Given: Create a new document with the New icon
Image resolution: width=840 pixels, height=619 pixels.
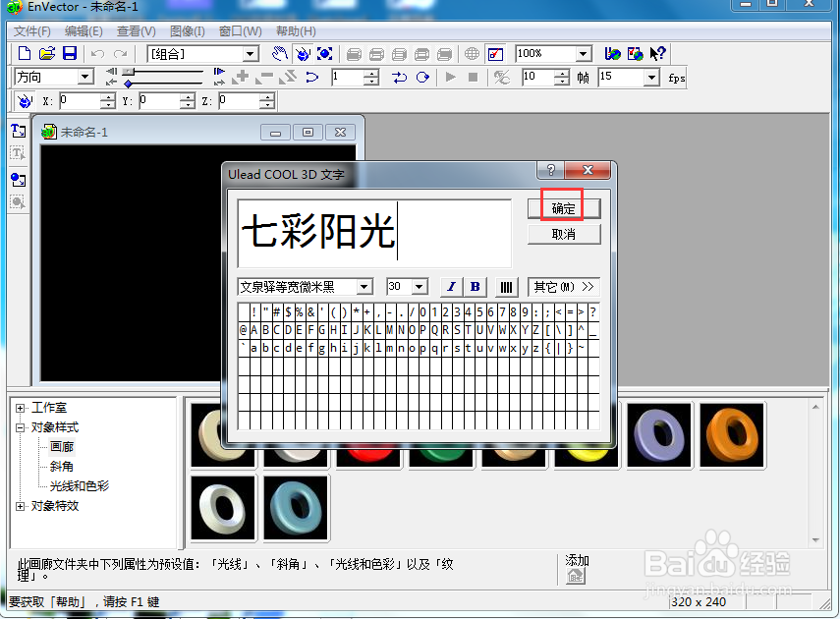Looking at the screenshot, I should 25,54.
